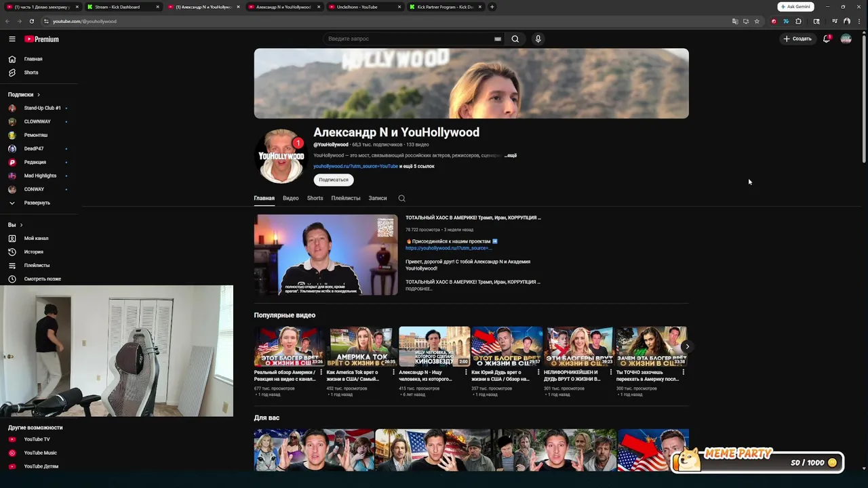Close the Stream - Kick Dashboard tab
The image size is (868, 488).
point(157,7)
